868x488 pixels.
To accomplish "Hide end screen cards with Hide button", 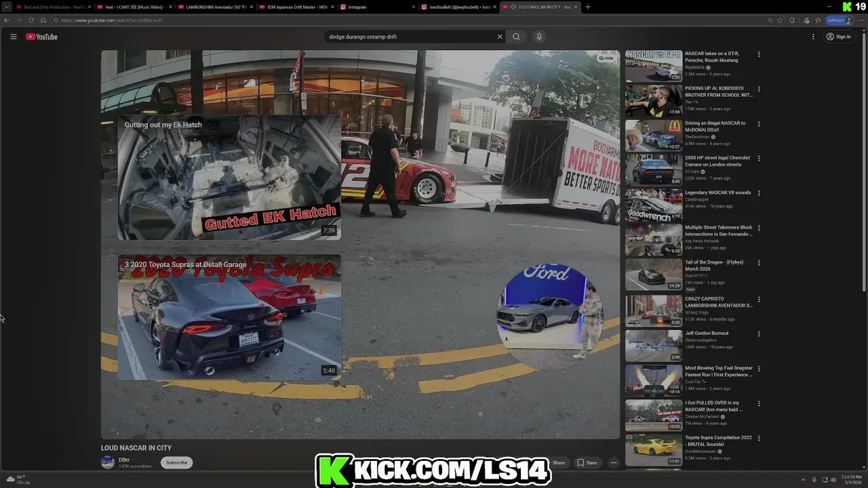I will [606, 58].
